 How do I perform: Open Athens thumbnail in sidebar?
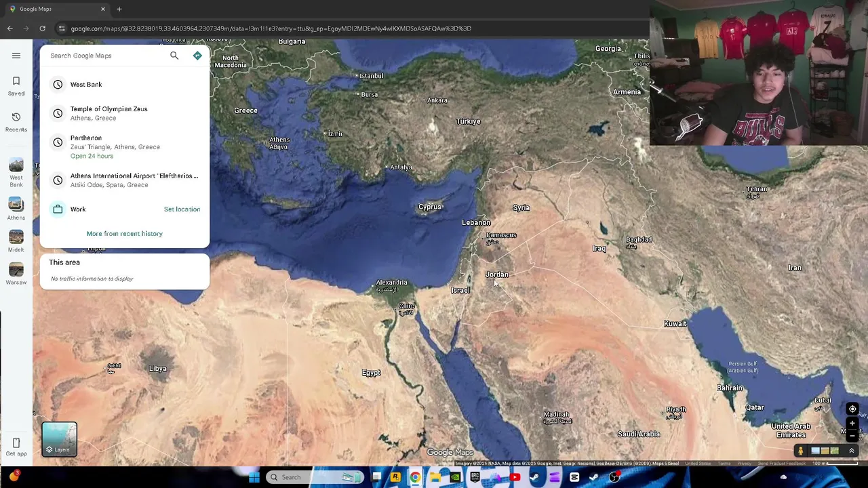(16, 209)
